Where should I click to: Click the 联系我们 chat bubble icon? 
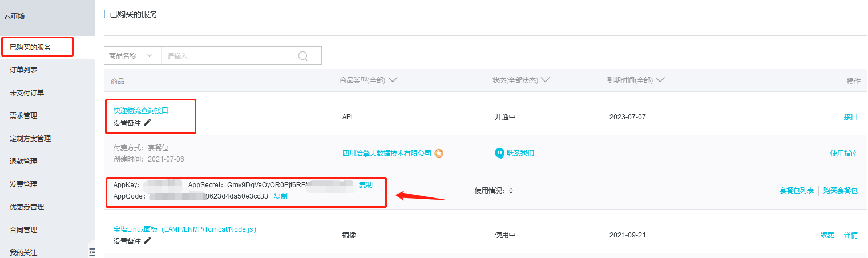pos(499,153)
